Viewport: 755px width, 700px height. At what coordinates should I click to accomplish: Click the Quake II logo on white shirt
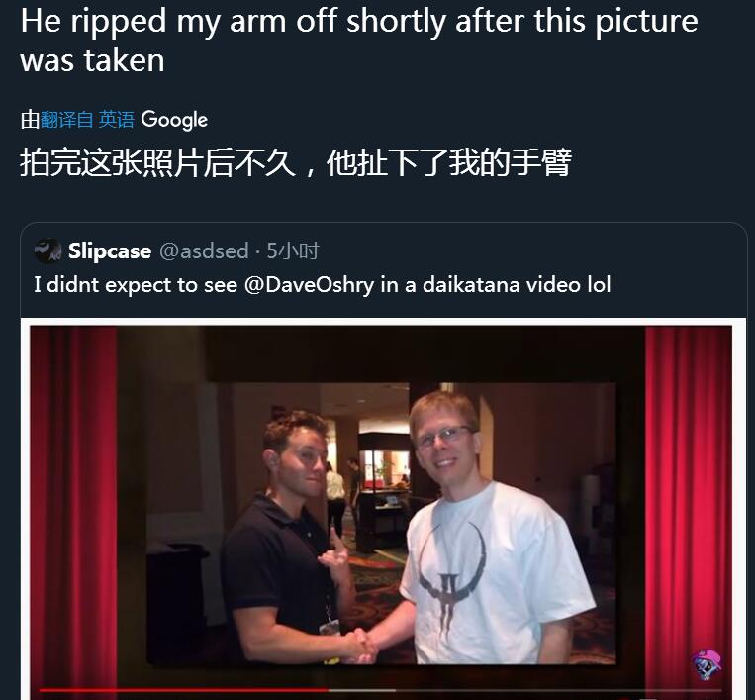tap(450, 573)
